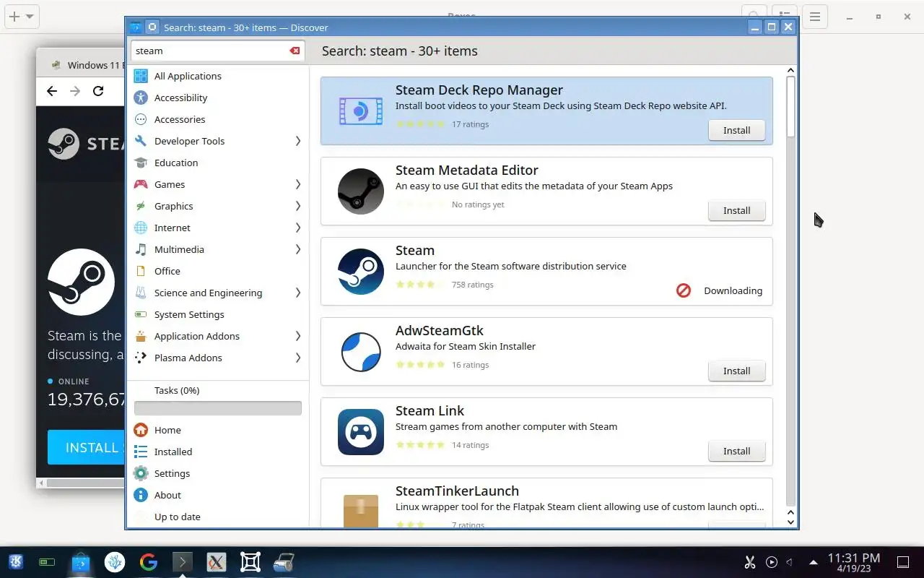
Task: Select the Steam launcher app icon
Action: (x=361, y=272)
